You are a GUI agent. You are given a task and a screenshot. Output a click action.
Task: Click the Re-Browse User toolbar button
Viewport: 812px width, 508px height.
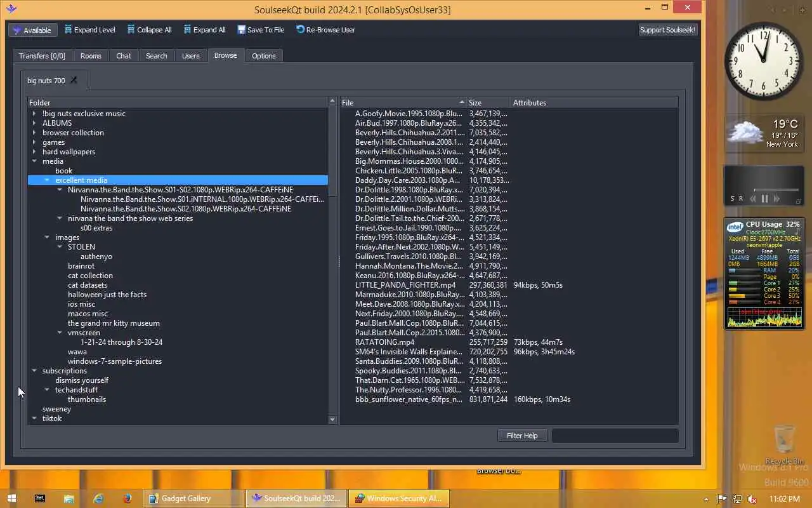(325, 30)
